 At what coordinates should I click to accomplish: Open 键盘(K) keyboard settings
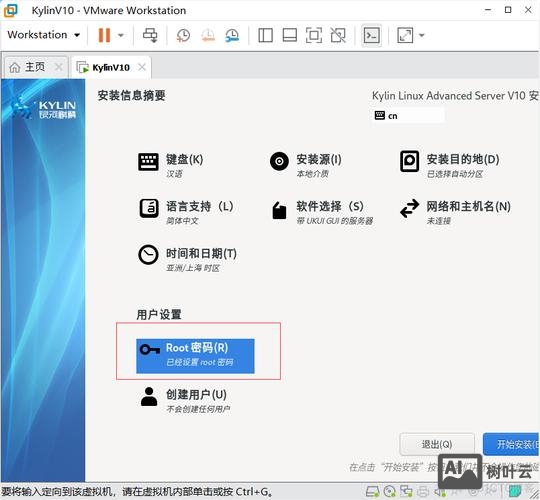click(171, 165)
